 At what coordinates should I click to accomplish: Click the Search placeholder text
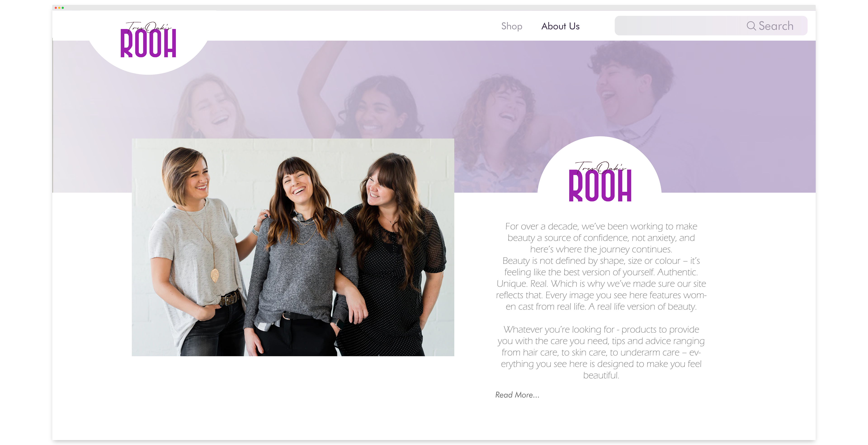coord(776,26)
